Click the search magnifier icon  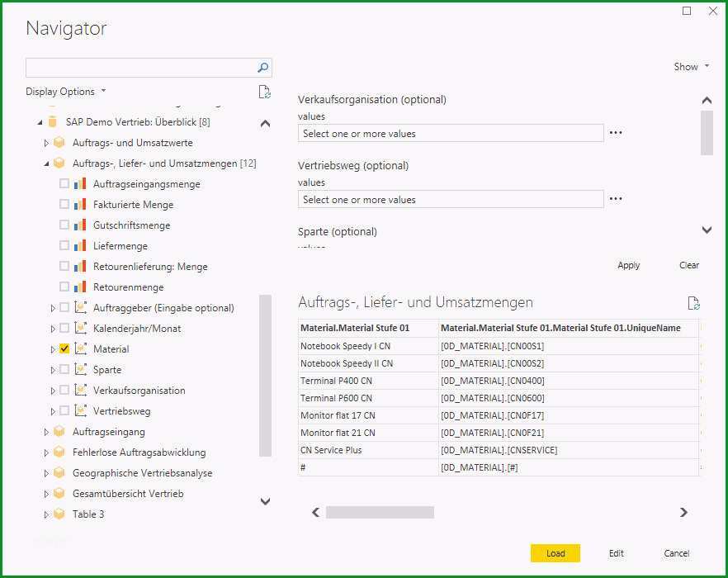[262, 68]
